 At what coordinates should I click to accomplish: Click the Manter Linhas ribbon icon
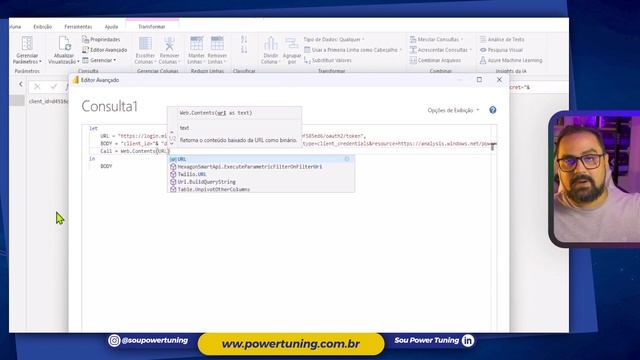click(x=196, y=44)
